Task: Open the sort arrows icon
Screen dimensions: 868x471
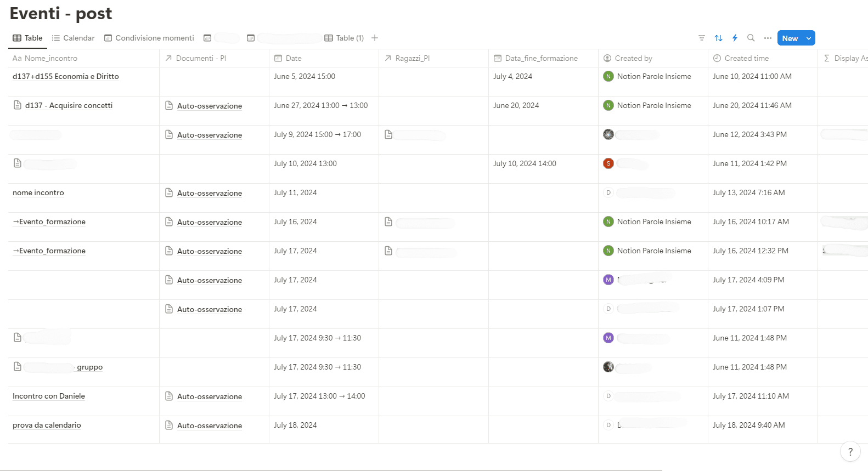Action: pos(718,38)
